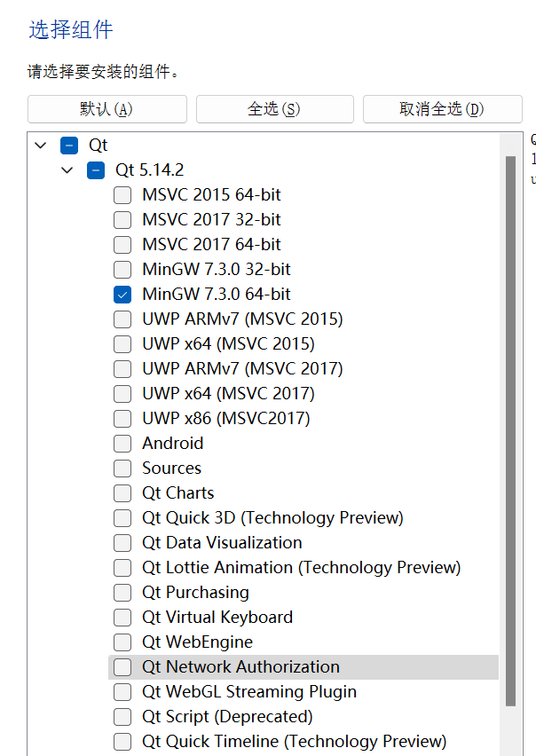Screen dimensions: 536x756
Task: Check the Qt Charts checkbox
Action: point(122,493)
